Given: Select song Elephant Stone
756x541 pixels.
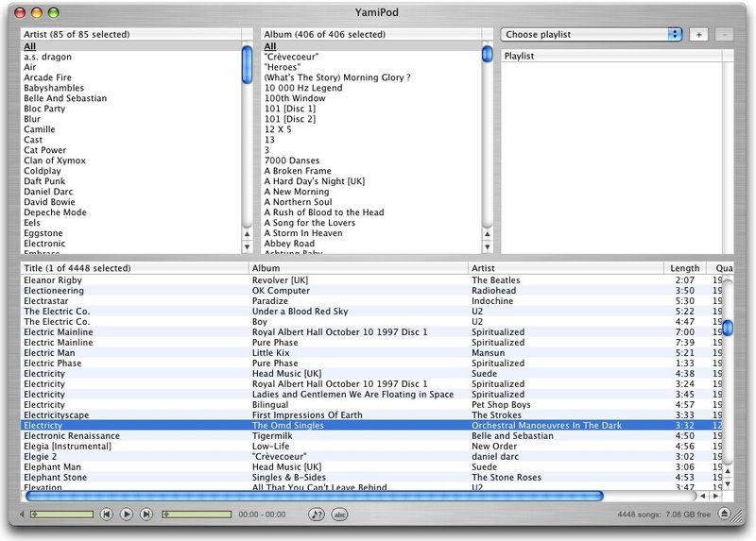Looking at the screenshot, I should 371,477.
